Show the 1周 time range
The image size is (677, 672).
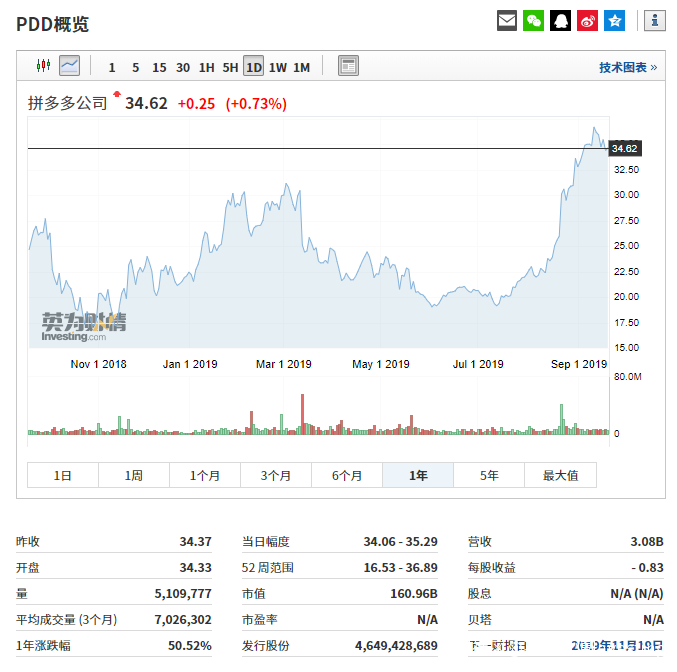134,475
